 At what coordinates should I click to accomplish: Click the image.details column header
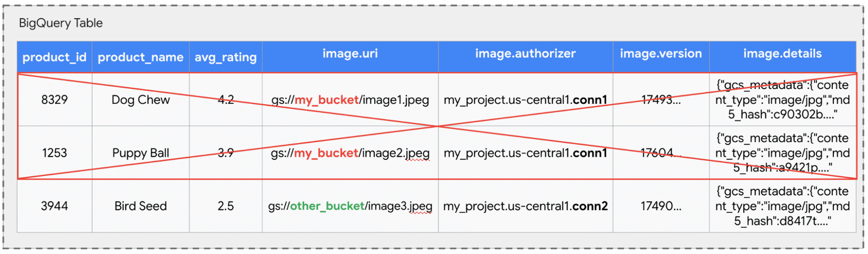782,54
